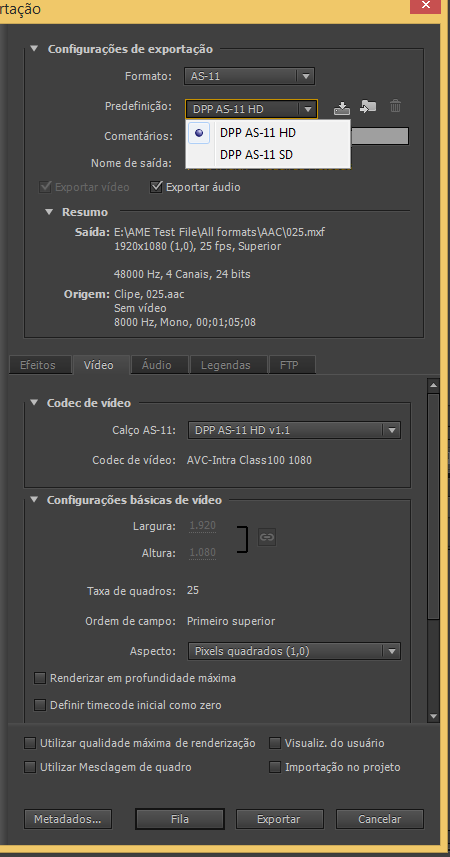Collapse Configurações básicas de vídeo section
This screenshot has width=450, height=857.
[x=34, y=500]
